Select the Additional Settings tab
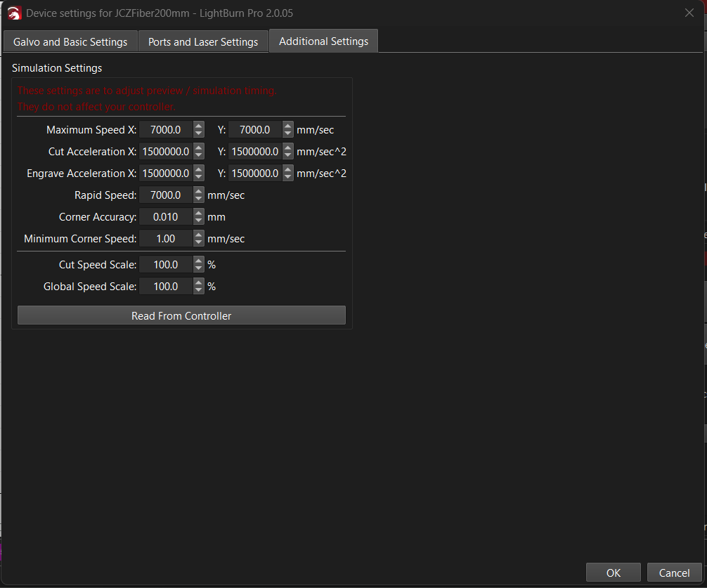The image size is (707, 588). tap(323, 41)
